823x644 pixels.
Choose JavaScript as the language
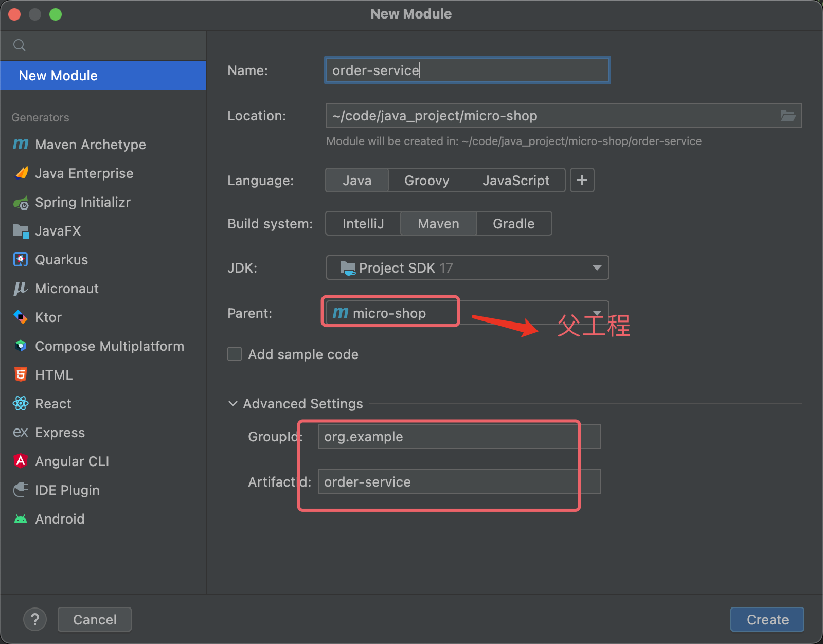[x=516, y=180]
